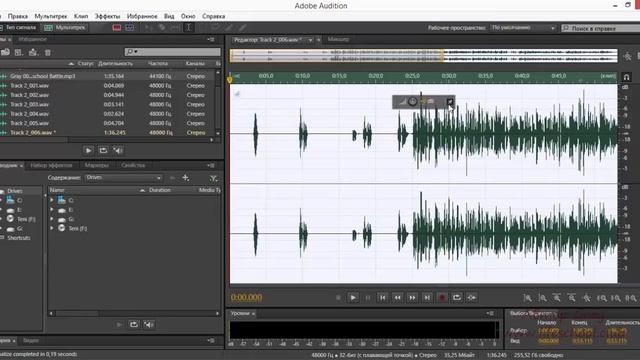The image size is (640, 360).
Task: Click the fade-in handle at waveform corner
Action: coord(237,93)
